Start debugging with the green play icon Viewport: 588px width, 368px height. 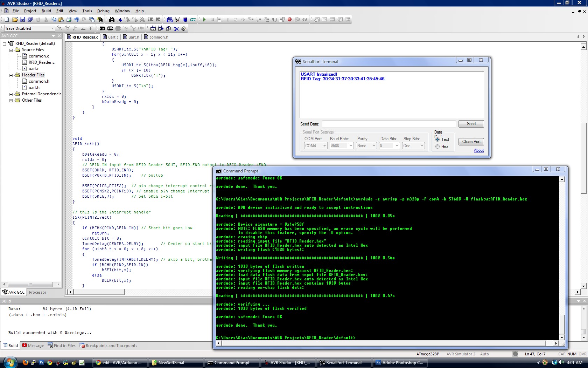(204, 20)
